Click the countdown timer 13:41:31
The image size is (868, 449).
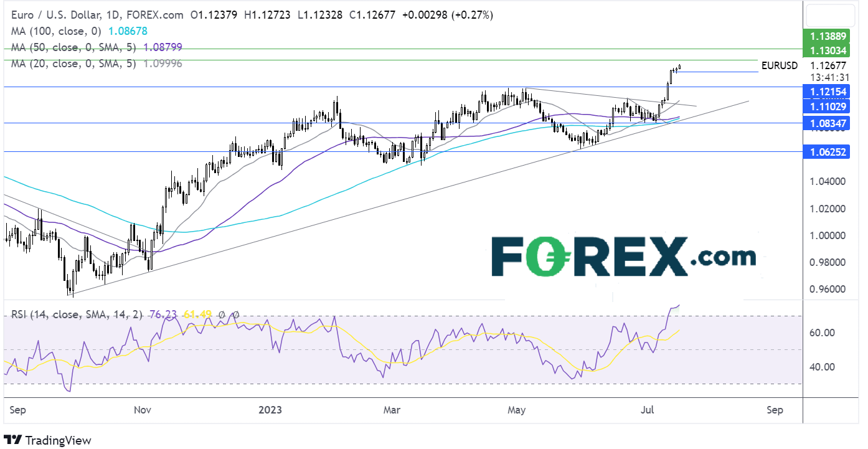[x=829, y=78]
